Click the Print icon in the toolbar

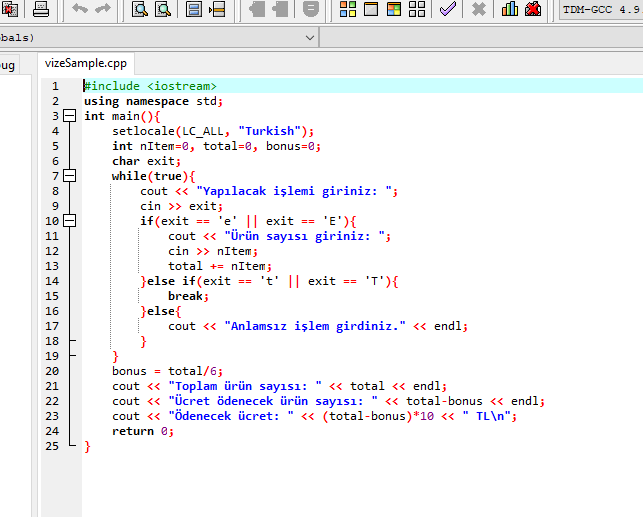pos(41,10)
